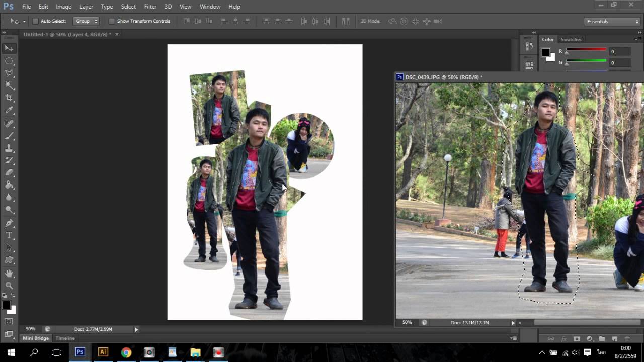Image resolution: width=644 pixels, height=362 pixels.
Task: Select the History Brush tool
Action: click(x=9, y=161)
